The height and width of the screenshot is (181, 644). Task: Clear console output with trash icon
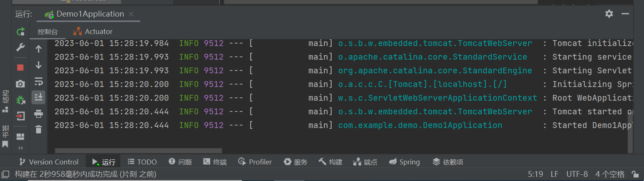[39, 129]
